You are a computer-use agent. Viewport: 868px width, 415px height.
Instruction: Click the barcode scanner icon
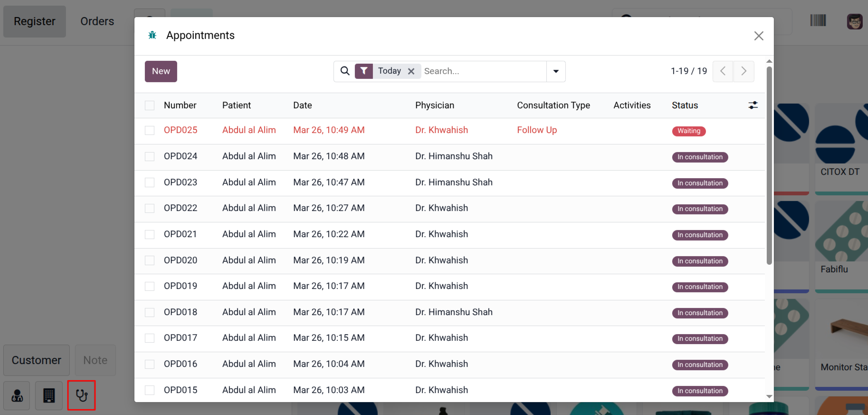tap(818, 20)
